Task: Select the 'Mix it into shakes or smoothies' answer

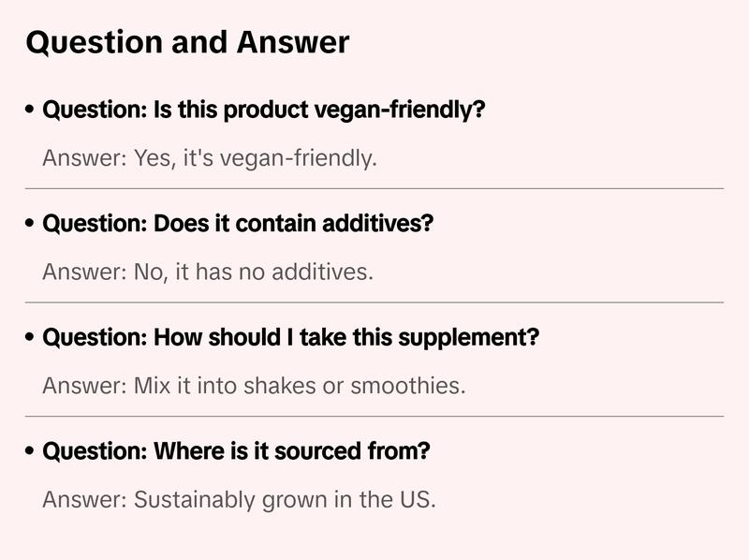Action: click(x=253, y=386)
